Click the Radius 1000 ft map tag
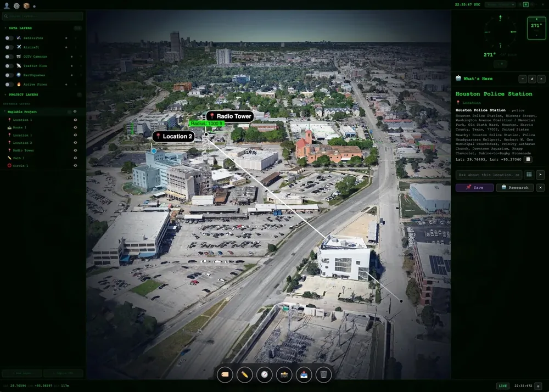The width and height of the screenshot is (549, 392). click(x=207, y=124)
